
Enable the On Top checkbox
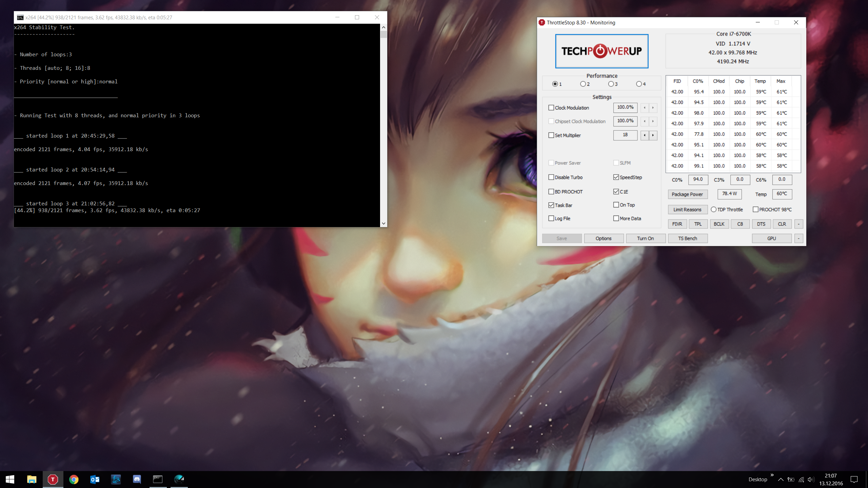point(616,205)
